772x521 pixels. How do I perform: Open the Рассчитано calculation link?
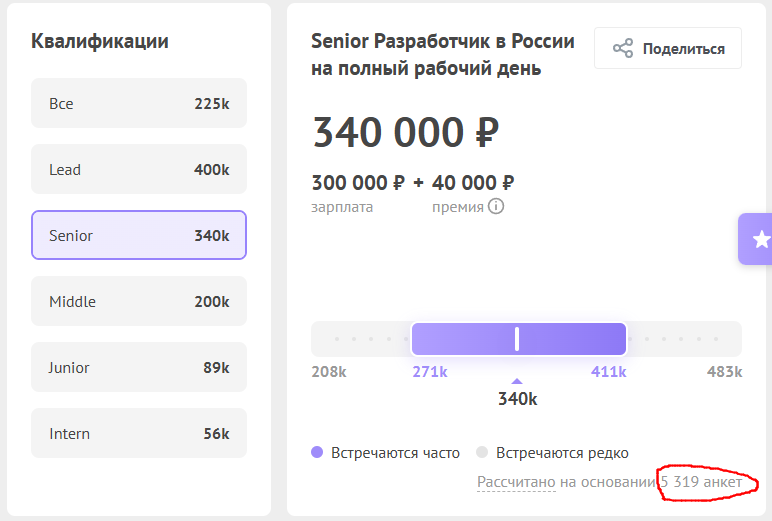[x=516, y=483]
